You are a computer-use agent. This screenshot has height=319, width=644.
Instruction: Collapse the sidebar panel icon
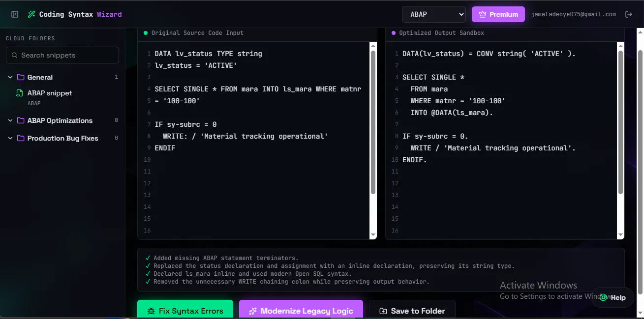(15, 14)
